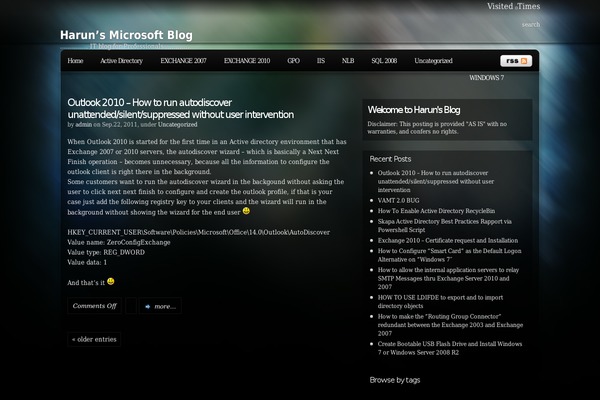The image size is (600, 400).
Task: Click the Welcome to Harun's Blog heading
Action: pos(414,110)
